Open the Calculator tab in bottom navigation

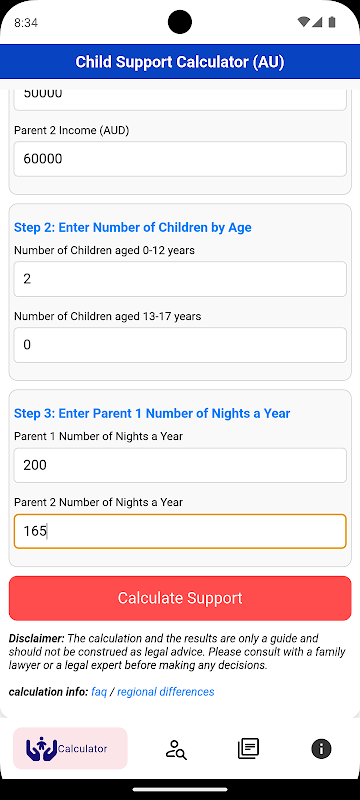click(x=70, y=748)
